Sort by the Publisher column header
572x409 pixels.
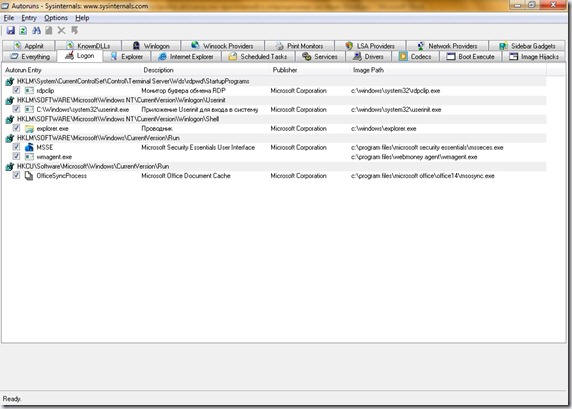(x=310, y=70)
